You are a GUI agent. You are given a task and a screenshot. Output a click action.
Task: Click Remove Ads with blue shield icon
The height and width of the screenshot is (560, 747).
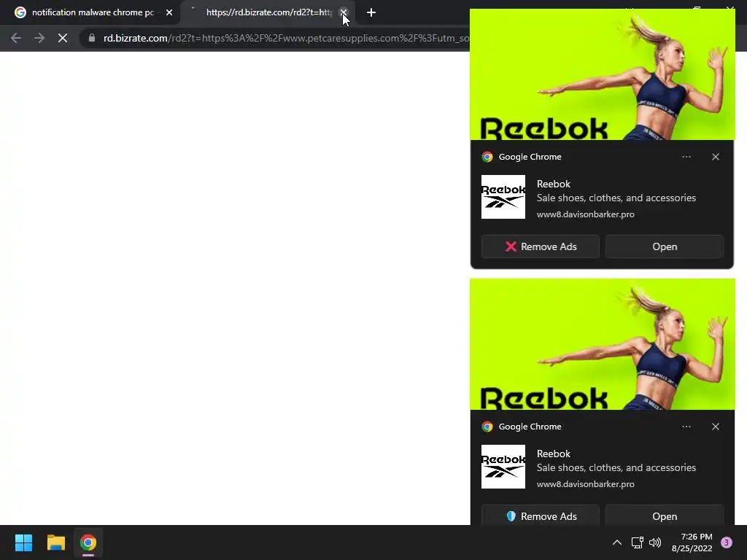pyautogui.click(x=541, y=516)
